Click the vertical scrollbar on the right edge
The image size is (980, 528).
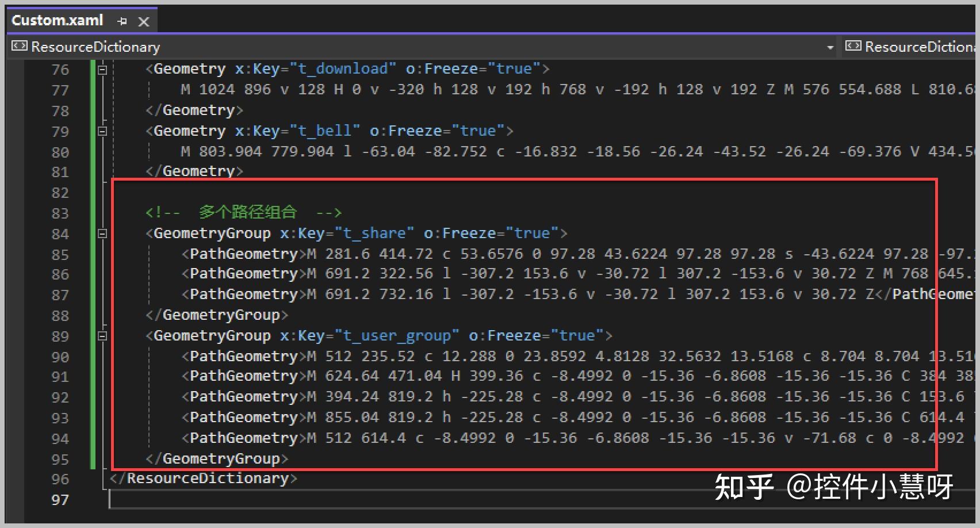tap(978, 230)
